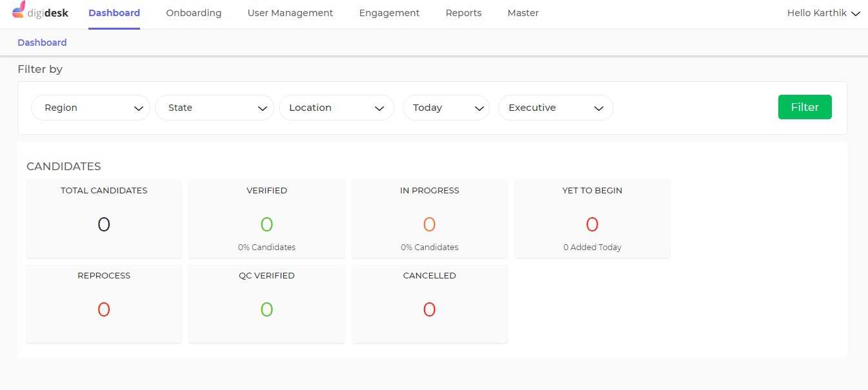
Task: Open the Reports tab
Action: 463,13
